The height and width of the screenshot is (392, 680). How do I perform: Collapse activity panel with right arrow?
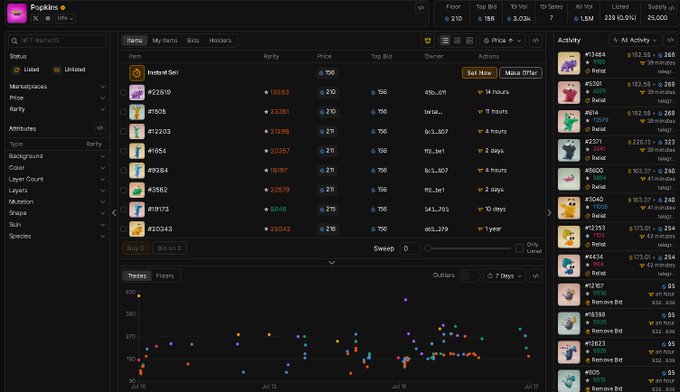[x=549, y=212]
